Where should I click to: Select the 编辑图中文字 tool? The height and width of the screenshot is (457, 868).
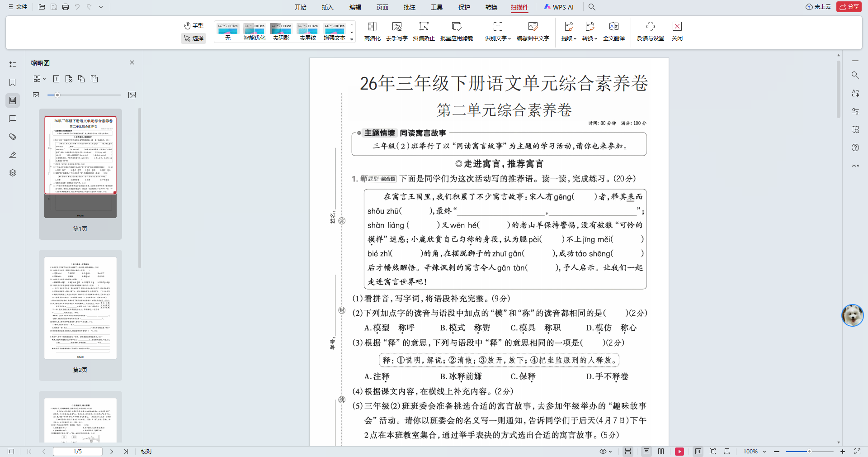pyautogui.click(x=533, y=31)
